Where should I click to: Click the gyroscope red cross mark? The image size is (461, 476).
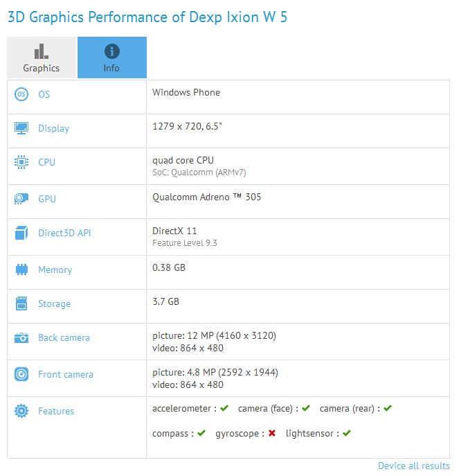[272, 433]
